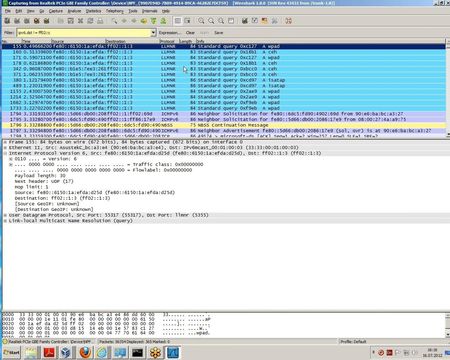Open the File menu
This screenshot has height=360, width=450.
click(8, 11)
